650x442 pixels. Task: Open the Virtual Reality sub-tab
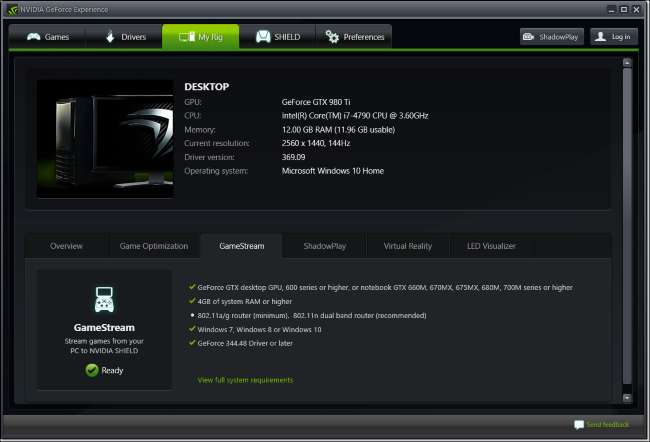click(408, 246)
